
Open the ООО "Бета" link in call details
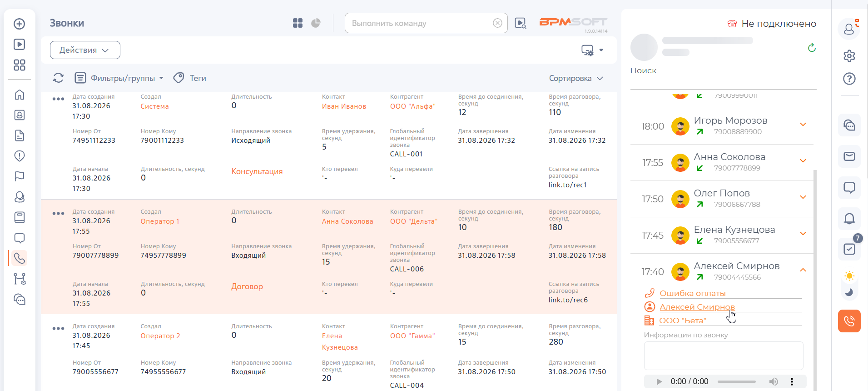click(x=683, y=321)
